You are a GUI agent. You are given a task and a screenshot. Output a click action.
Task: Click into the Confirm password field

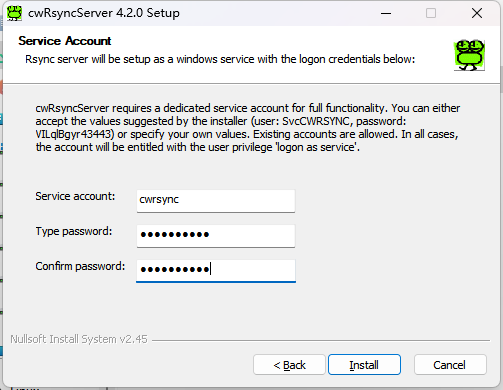216,271
